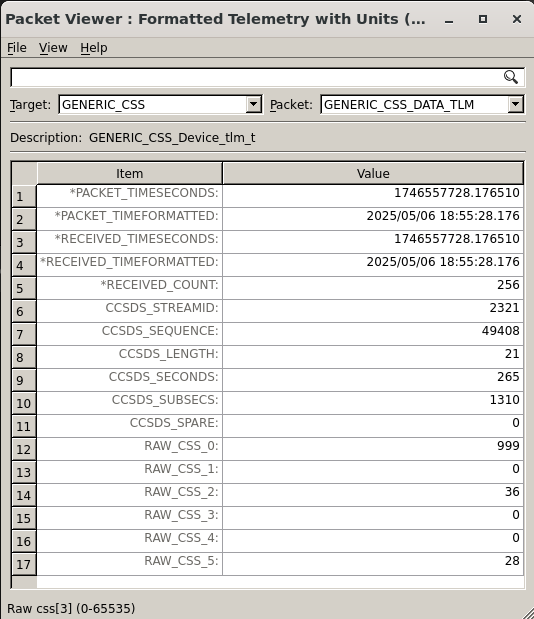Image resolution: width=534 pixels, height=619 pixels.
Task: Select the GENERIC_CSS target combo box
Action: click(x=160, y=105)
